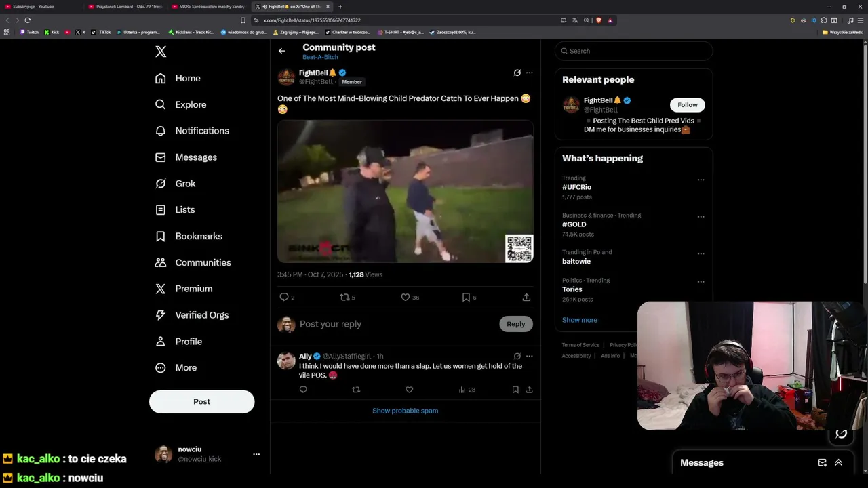Play the video in FightBell post
This screenshot has width=868, height=488.
tap(406, 191)
